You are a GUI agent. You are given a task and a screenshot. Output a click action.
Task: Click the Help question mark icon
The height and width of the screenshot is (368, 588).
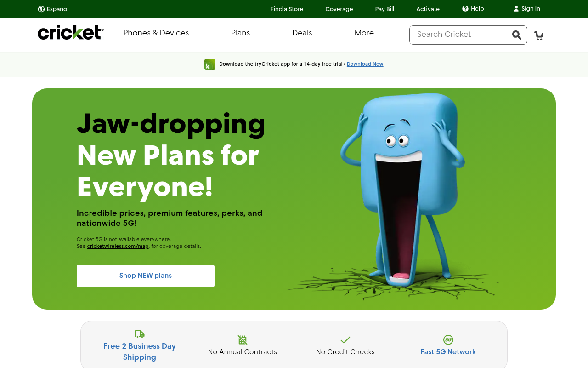click(465, 9)
